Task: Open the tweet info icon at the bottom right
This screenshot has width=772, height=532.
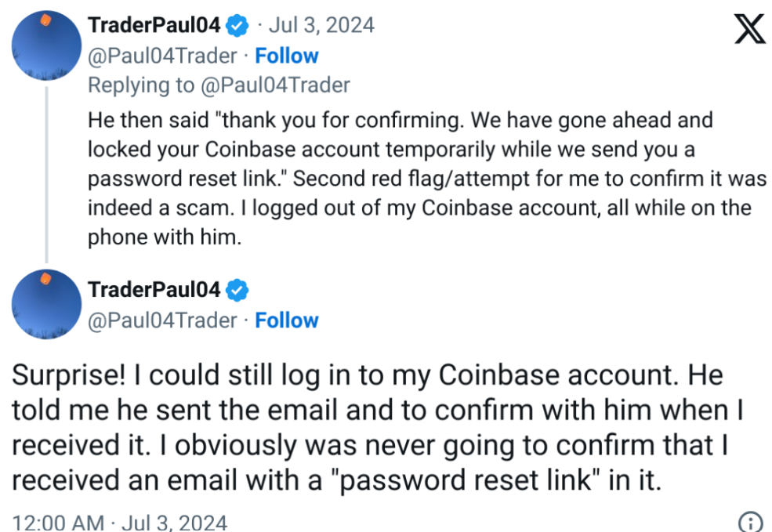Action: (x=750, y=522)
